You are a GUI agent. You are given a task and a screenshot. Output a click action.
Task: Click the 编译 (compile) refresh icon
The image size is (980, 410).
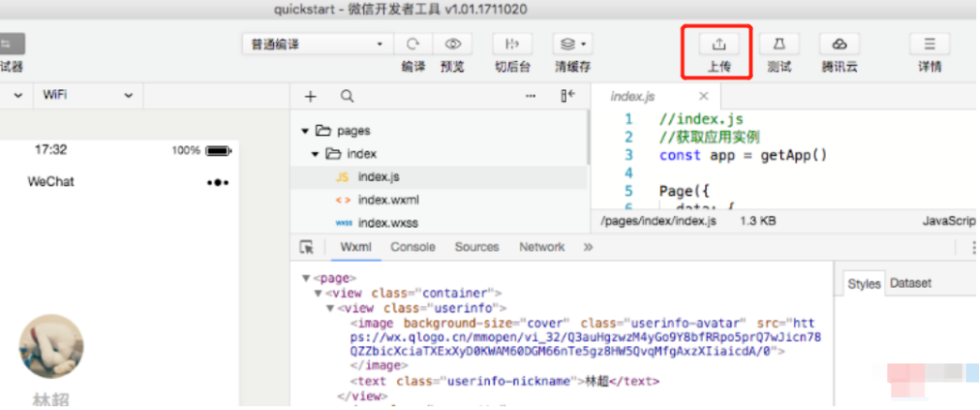412,44
